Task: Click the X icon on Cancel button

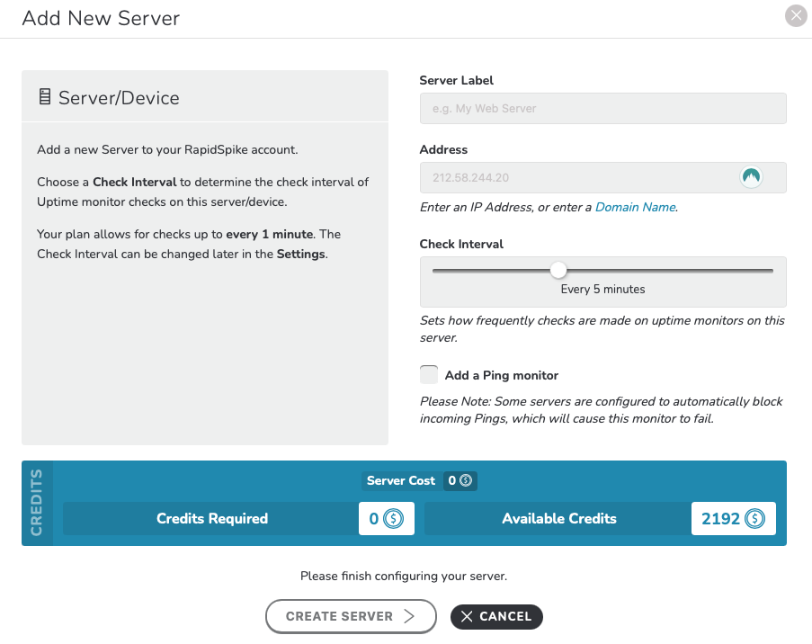Action: 467,616
